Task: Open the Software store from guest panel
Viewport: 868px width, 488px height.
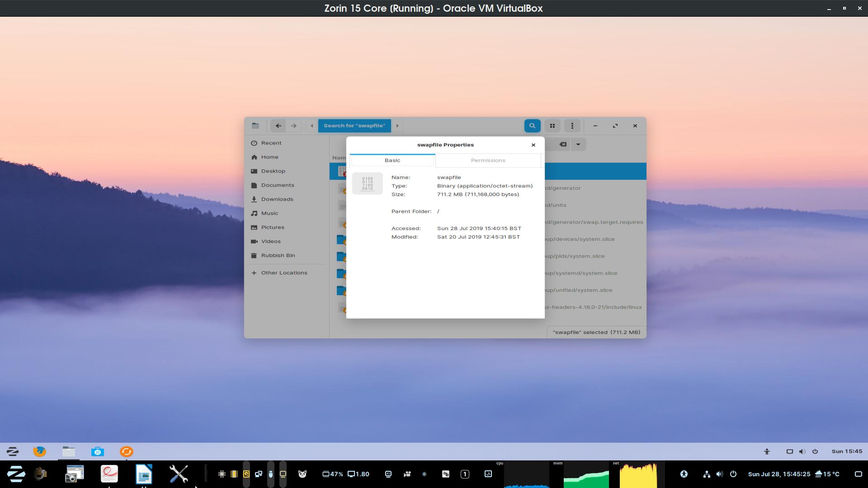Action: [98, 451]
